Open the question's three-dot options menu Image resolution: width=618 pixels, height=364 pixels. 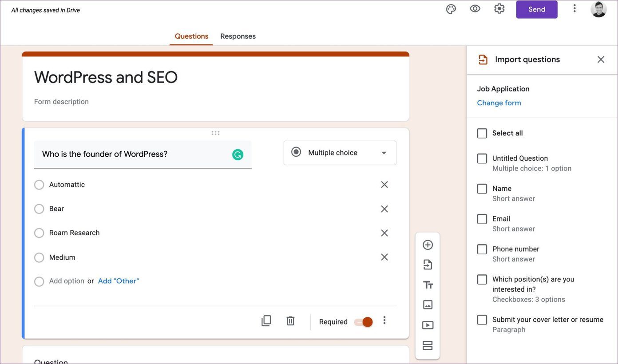pos(384,320)
